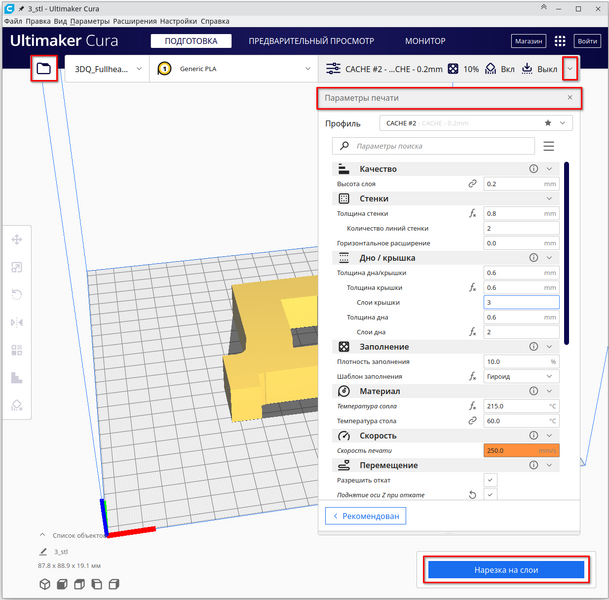
Task: Select the Scale tool in left toolbar
Action: click(x=17, y=267)
